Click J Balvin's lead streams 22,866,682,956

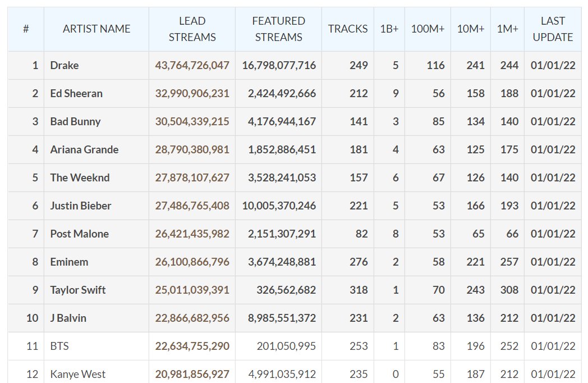(x=192, y=318)
